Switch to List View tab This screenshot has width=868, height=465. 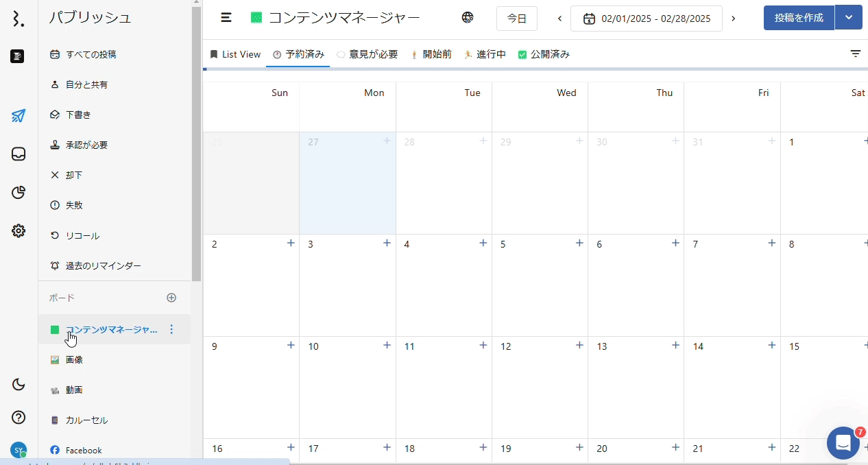tap(235, 54)
